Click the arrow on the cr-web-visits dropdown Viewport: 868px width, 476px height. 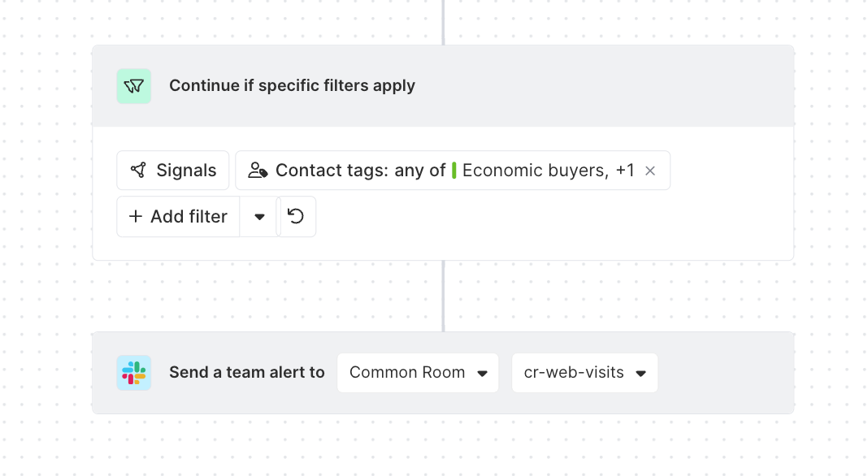tap(640, 374)
